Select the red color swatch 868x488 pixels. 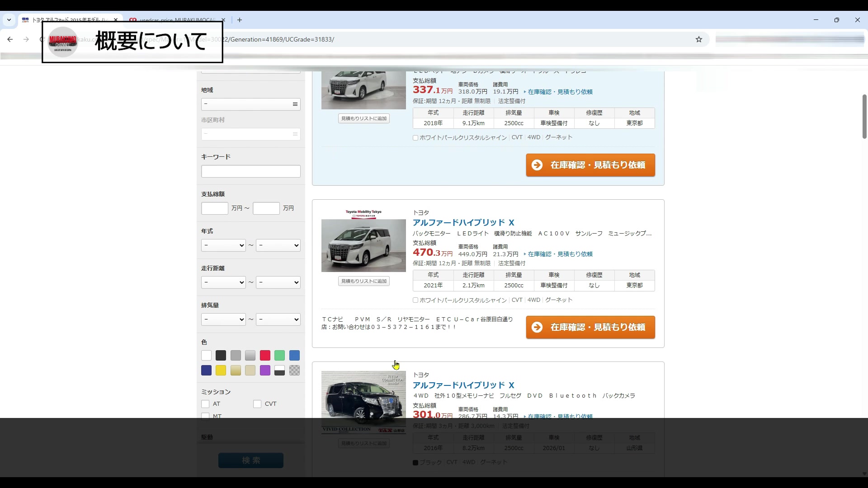[265, 356]
